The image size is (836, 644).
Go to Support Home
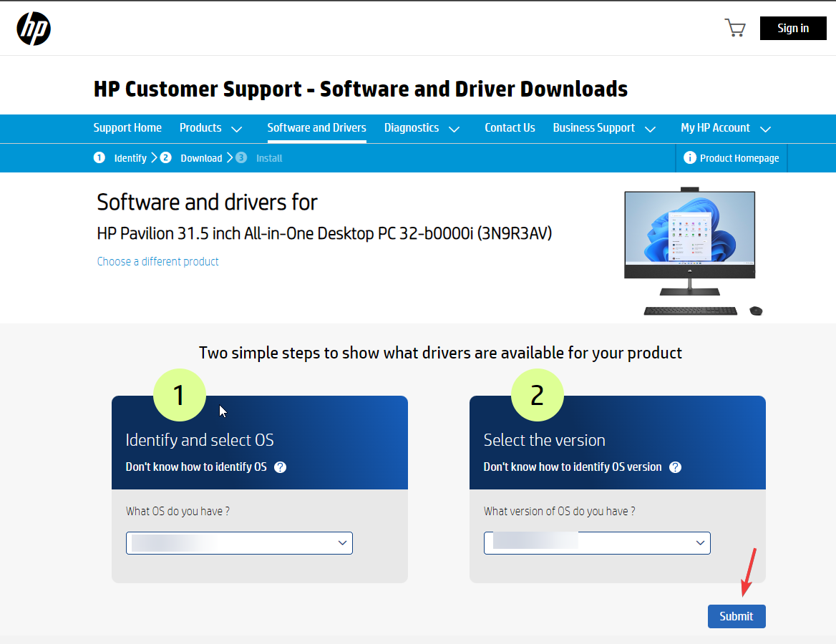(127, 128)
